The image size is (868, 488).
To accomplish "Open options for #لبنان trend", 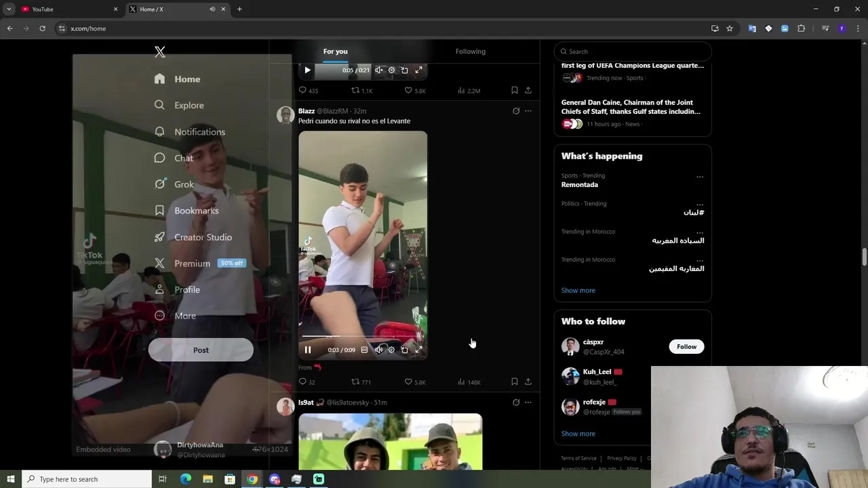I will point(700,204).
